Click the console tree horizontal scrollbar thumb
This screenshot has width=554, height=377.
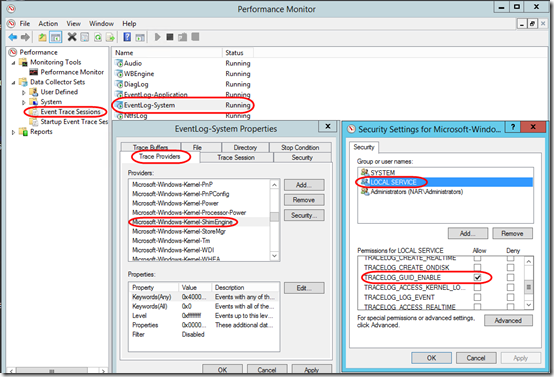click(52, 371)
